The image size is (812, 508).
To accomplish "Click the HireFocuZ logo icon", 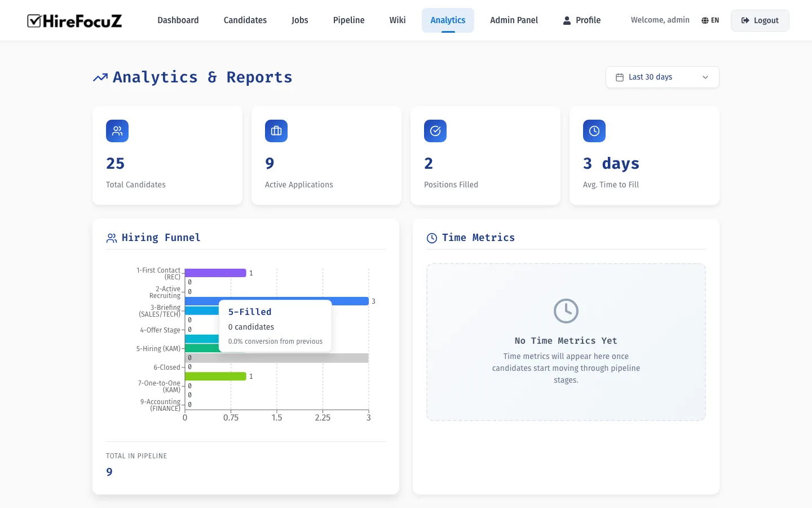I will tap(35, 20).
